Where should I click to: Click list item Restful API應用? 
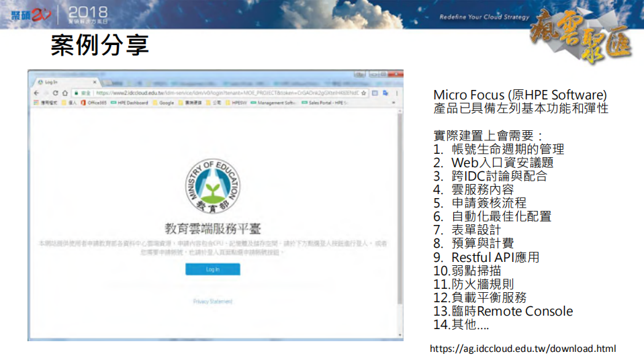pyautogui.click(x=496, y=258)
